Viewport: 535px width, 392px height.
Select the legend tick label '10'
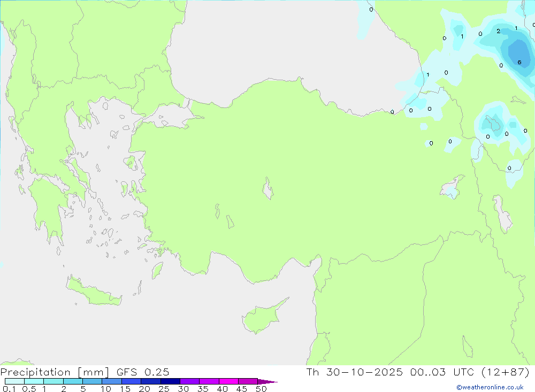106,389
